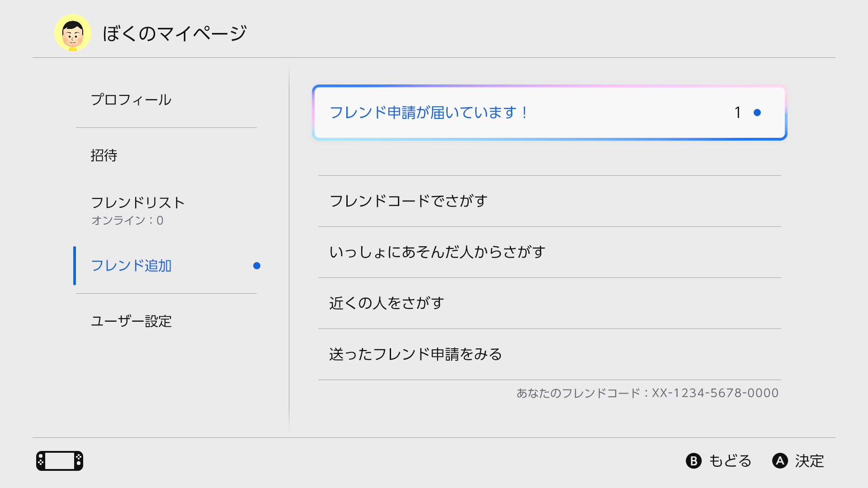Viewport: 868px width, 488px height.
Task: Click the A button confirm icon
Action: click(780, 461)
